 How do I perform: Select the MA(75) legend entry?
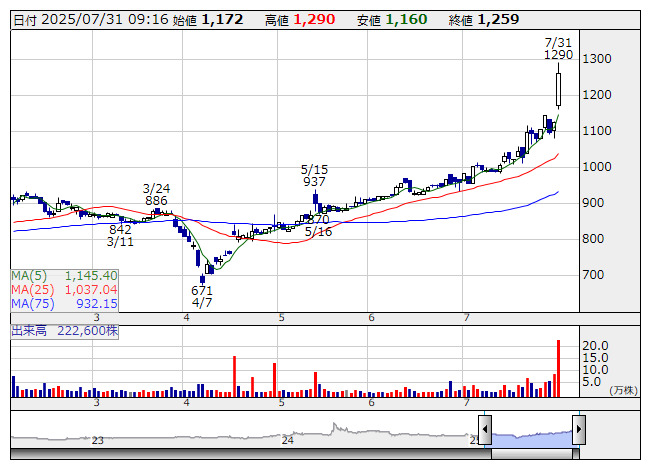click(65, 303)
